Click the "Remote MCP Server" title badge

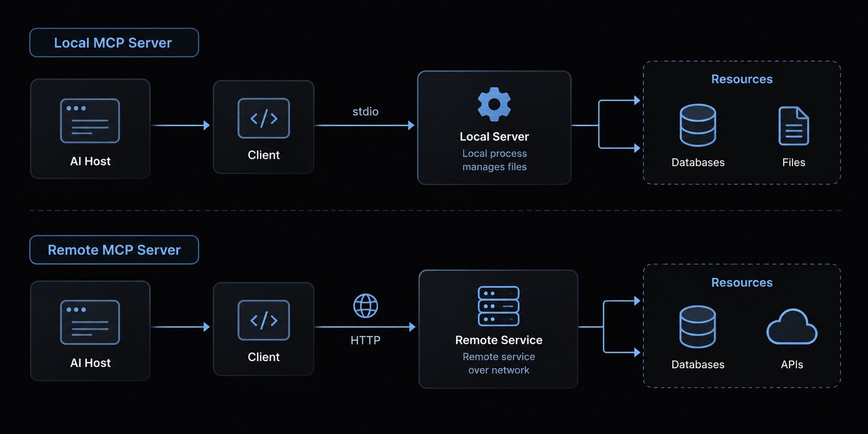114,250
